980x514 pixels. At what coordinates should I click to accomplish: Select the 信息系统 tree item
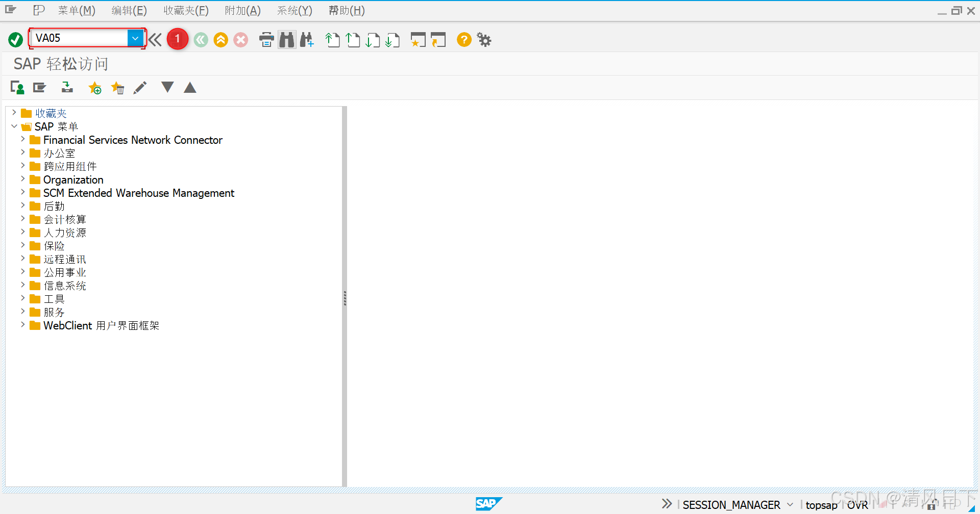point(65,286)
